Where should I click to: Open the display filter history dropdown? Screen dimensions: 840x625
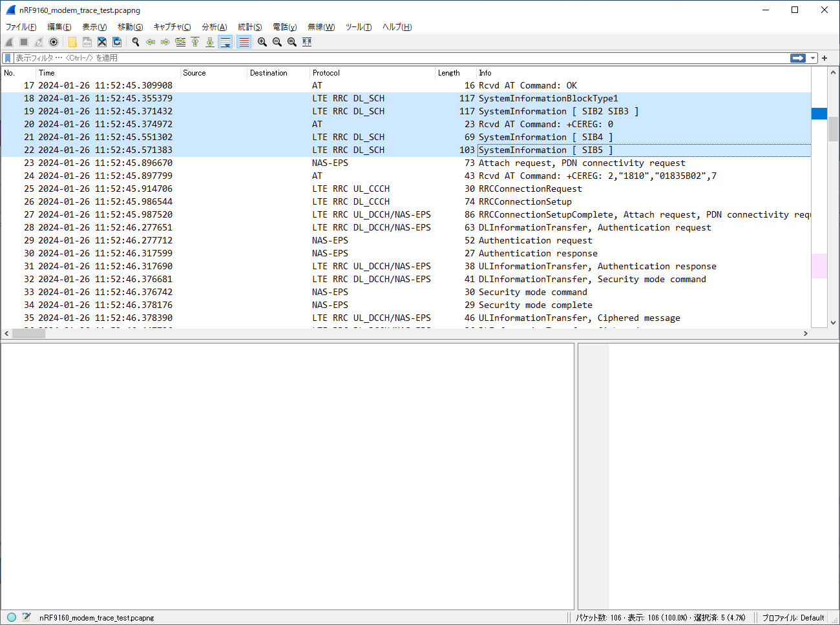(x=814, y=58)
